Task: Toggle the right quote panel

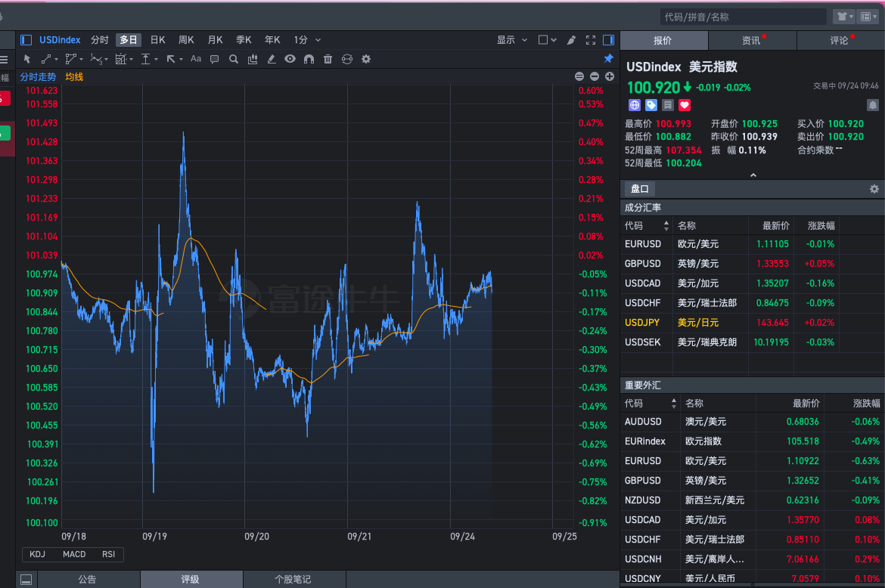Action: [x=608, y=40]
